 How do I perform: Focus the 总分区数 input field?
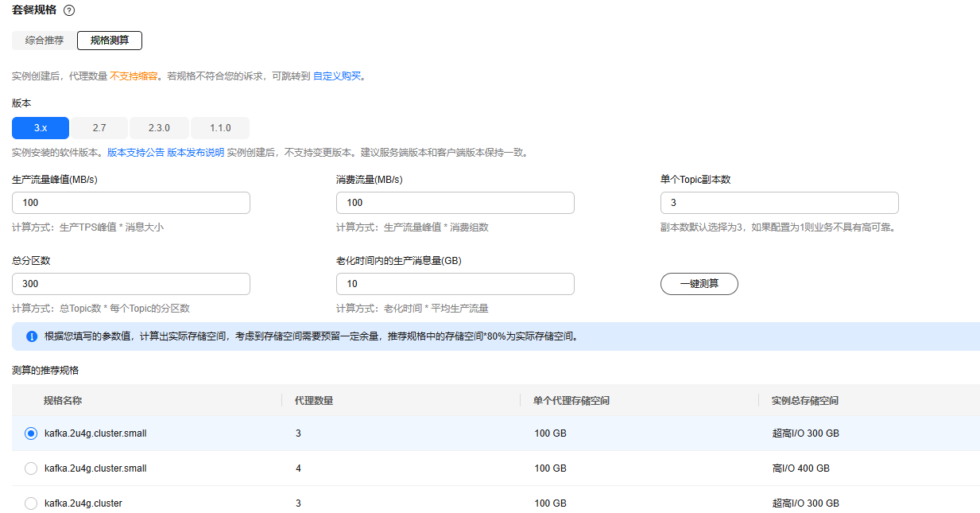tap(131, 284)
